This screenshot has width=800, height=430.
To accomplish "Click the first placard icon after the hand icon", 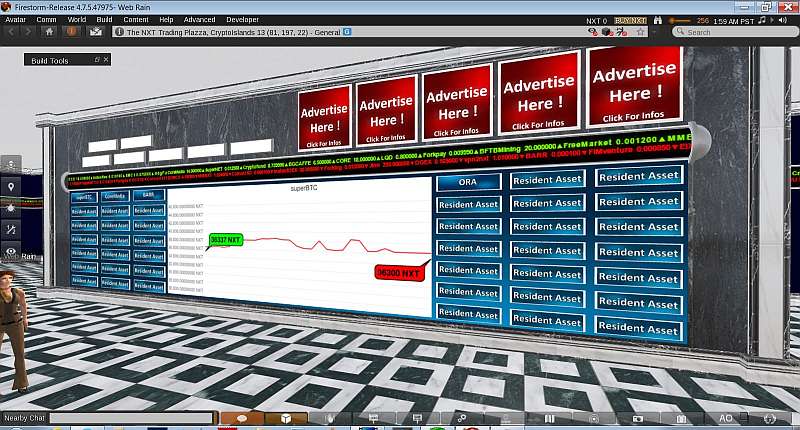I will [x=374, y=418].
